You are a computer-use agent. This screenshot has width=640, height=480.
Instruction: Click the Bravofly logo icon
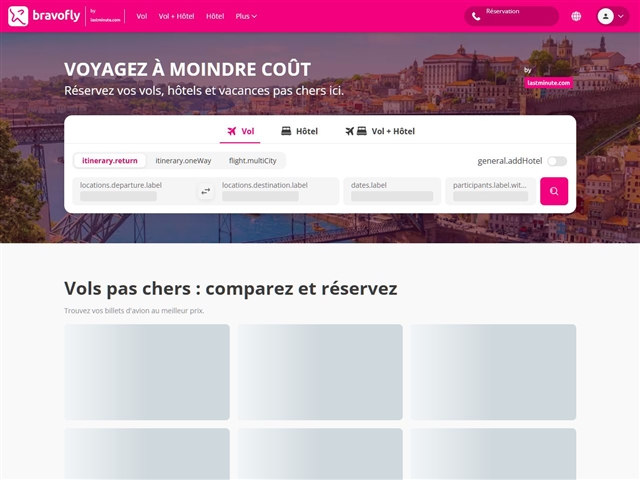[18, 16]
